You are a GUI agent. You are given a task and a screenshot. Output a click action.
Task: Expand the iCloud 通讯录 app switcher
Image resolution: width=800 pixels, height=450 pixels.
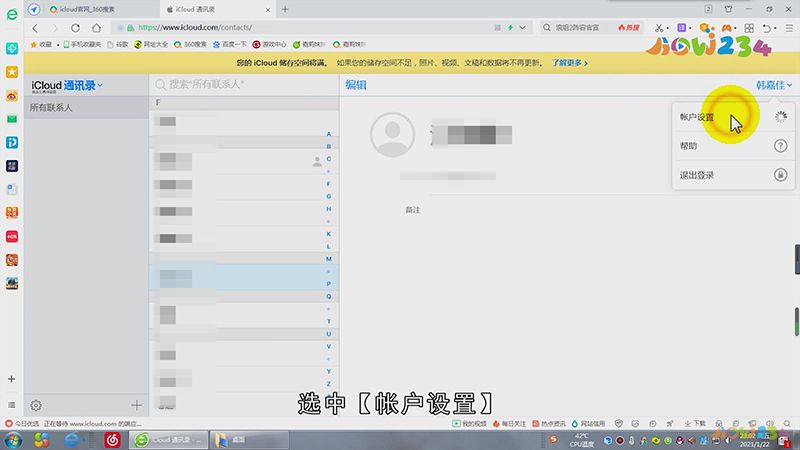[67, 86]
